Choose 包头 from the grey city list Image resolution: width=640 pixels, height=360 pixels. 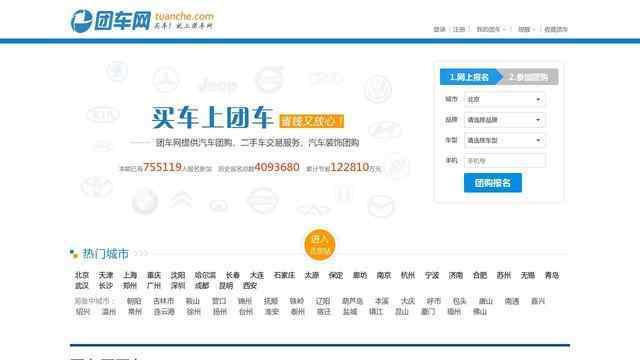pyautogui.click(x=460, y=301)
